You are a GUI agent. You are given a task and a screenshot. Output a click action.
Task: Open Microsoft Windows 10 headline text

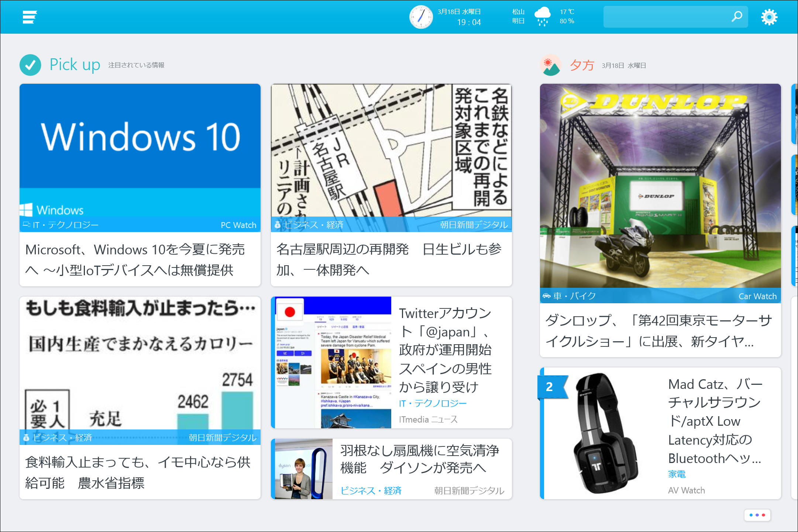click(135, 260)
